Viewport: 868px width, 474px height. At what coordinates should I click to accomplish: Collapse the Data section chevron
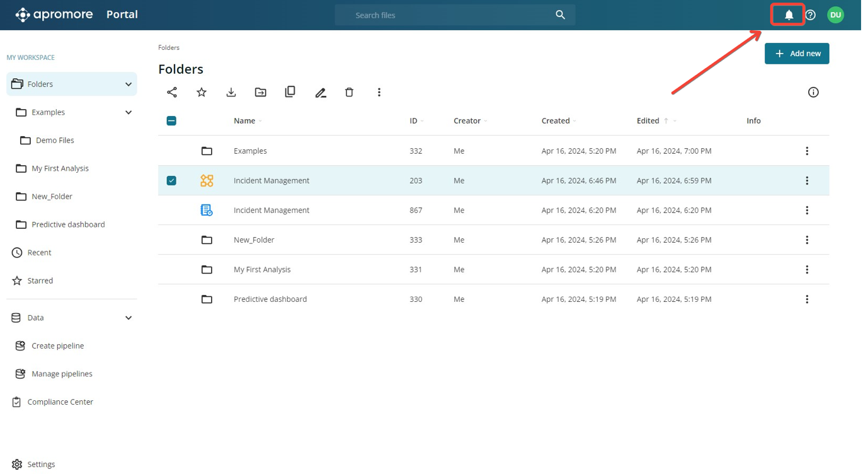point(128,318)
